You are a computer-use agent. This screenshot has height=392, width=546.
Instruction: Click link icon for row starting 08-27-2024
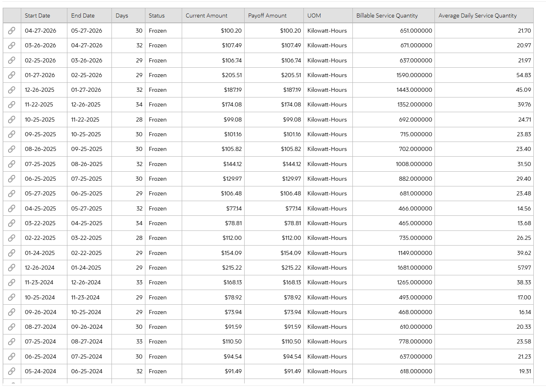click(12, 327)
